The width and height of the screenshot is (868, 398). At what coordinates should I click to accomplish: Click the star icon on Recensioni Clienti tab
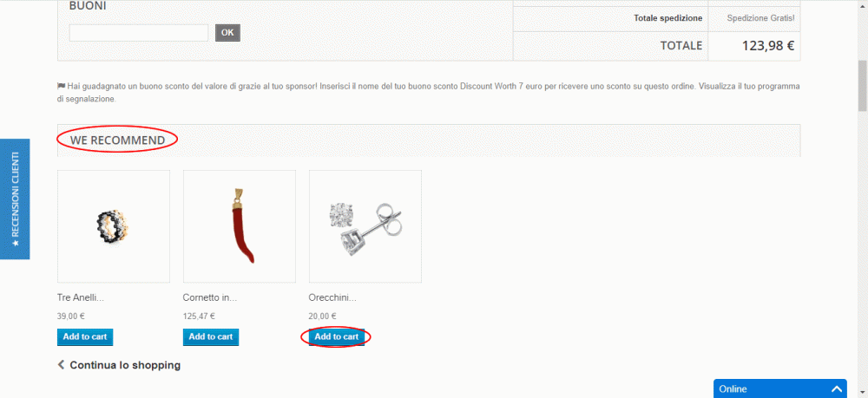pos(16,242)
